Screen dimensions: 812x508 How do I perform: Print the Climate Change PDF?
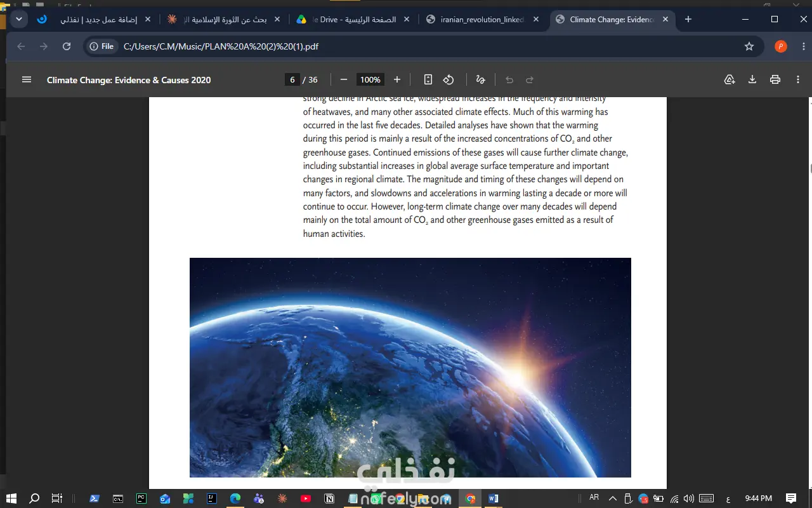tap(775, 79)
